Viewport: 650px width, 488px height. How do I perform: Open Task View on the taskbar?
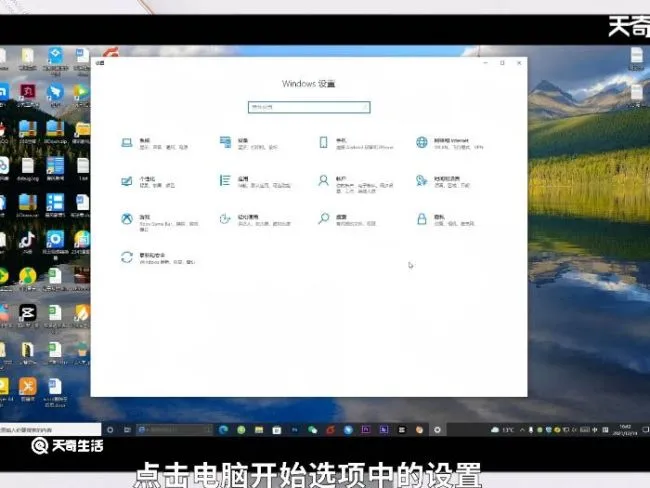point(127,430)
